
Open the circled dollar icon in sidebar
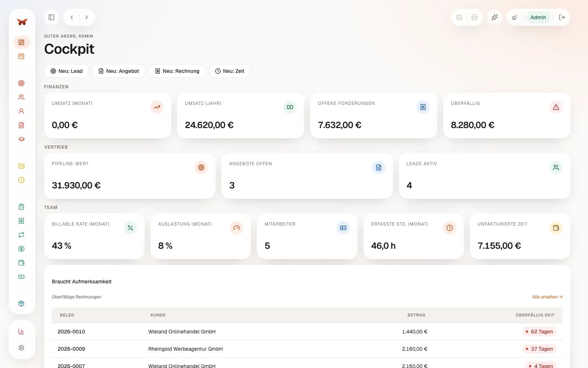point(21,249)
